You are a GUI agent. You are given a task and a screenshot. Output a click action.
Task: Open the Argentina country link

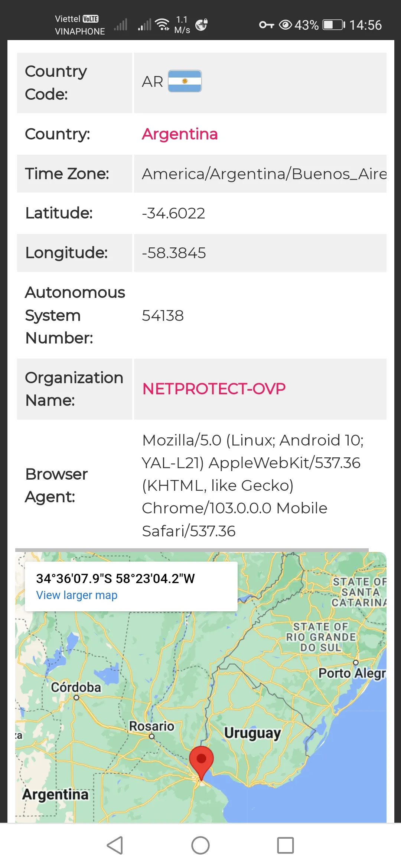(180, 134)
